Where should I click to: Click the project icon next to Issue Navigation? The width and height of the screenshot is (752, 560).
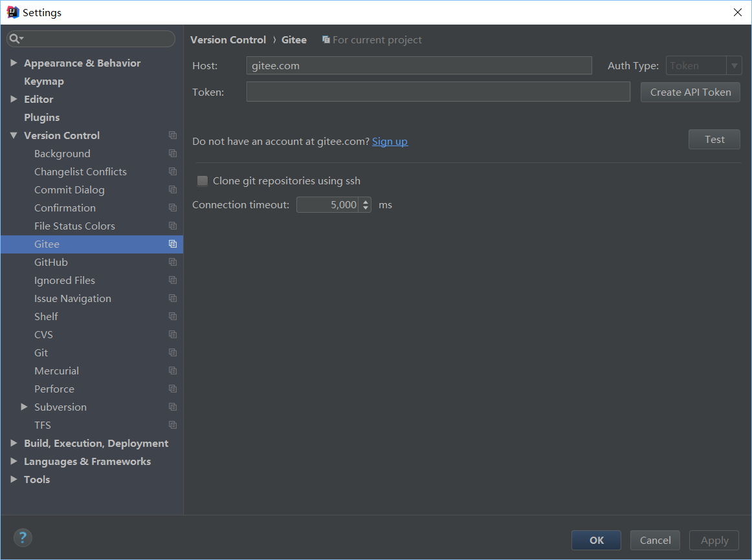(173, 299)
